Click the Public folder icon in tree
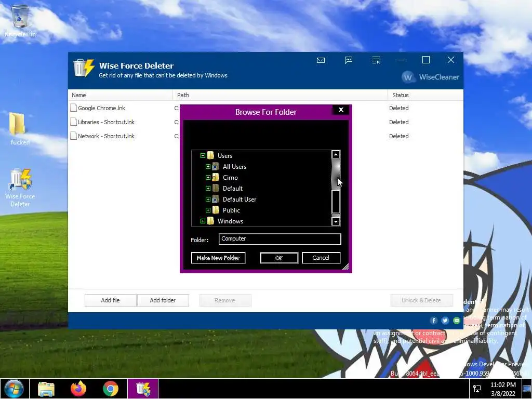 [x=216, y=210]
